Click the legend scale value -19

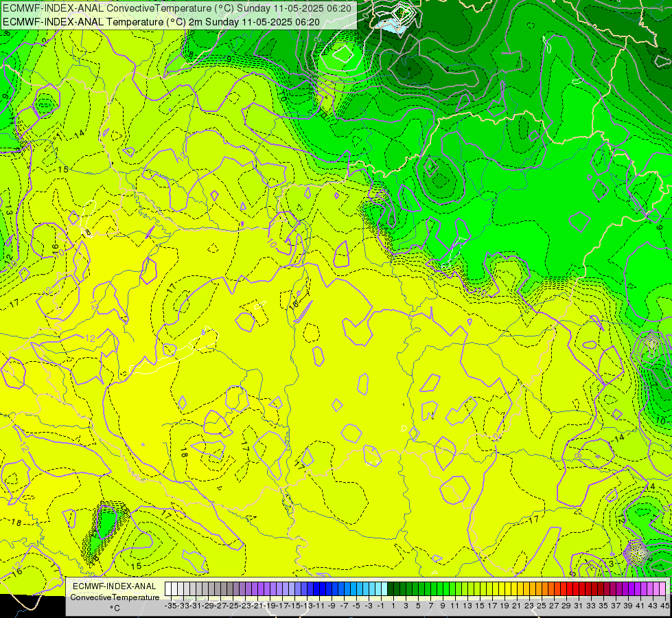270,606
